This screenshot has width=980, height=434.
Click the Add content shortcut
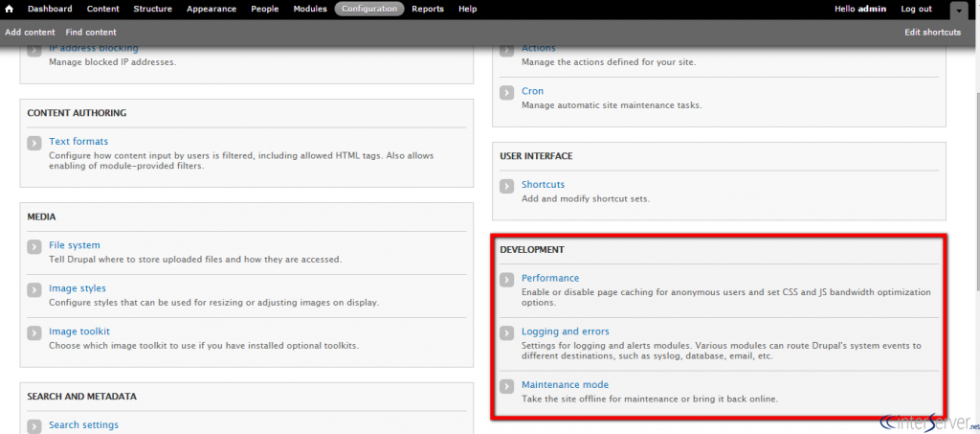point(30,32)
